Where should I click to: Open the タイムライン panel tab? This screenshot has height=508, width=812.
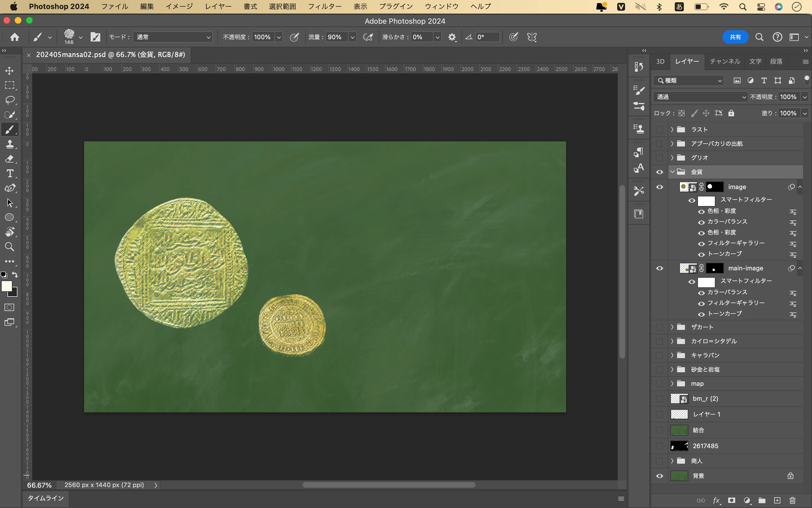46,498
